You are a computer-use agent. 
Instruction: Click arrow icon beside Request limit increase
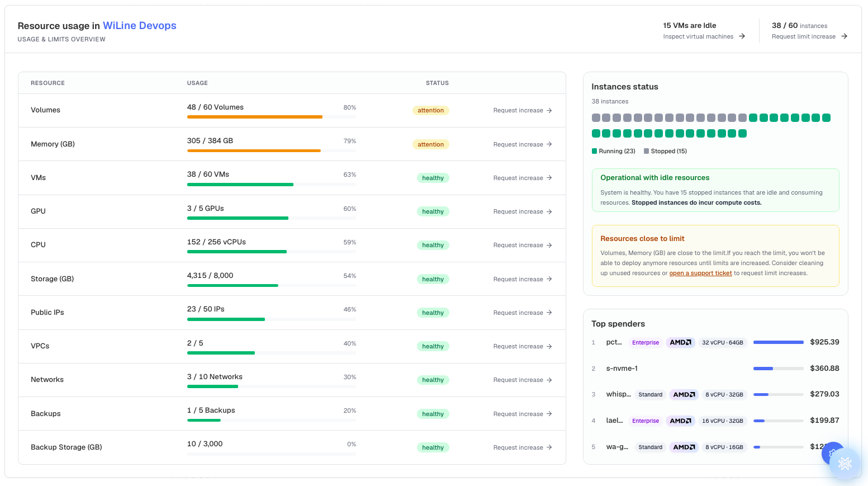[844, 36]
